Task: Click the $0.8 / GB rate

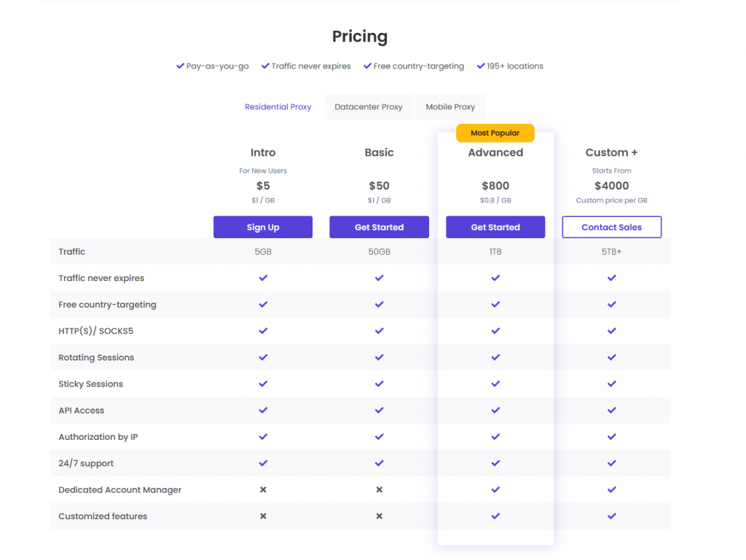Action: [495, 200]
